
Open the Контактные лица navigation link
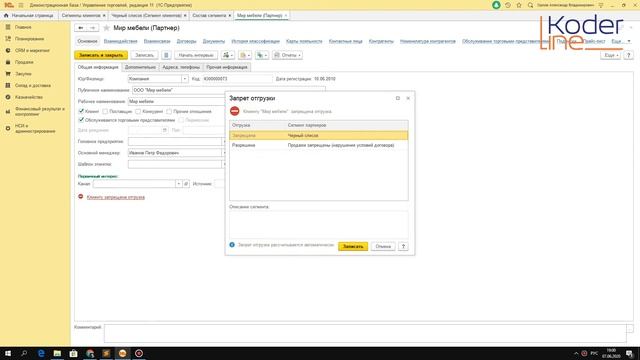point(345,41)
